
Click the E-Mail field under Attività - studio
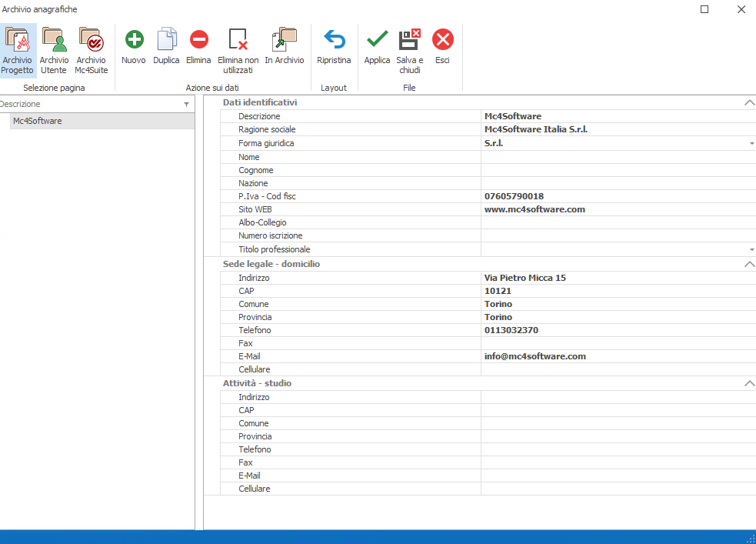click(x=618, y=475)
